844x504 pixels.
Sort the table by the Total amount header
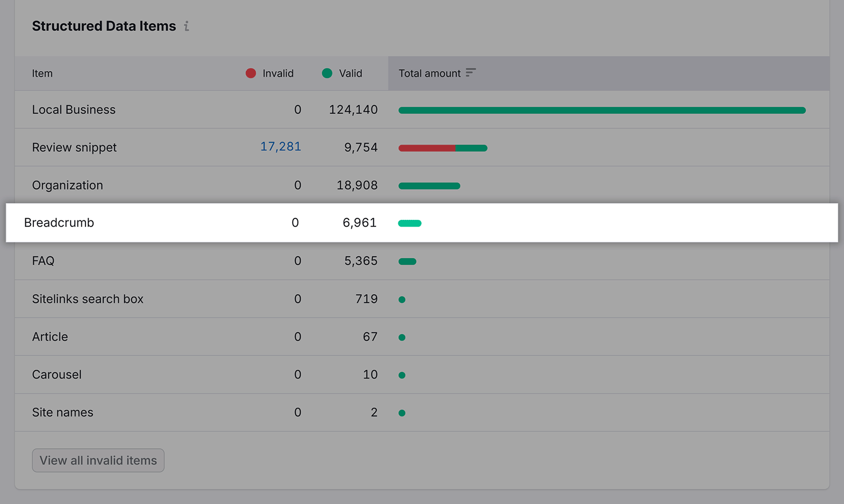coord(430,73)
